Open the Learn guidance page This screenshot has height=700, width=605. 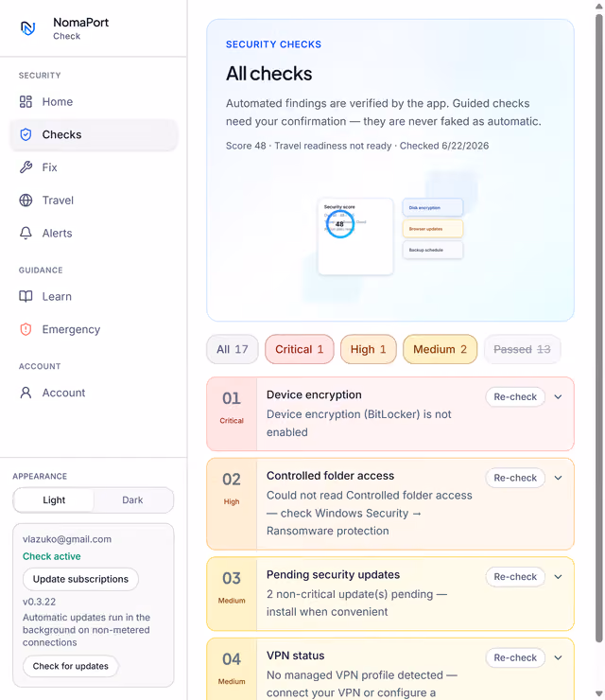[94, 296]
